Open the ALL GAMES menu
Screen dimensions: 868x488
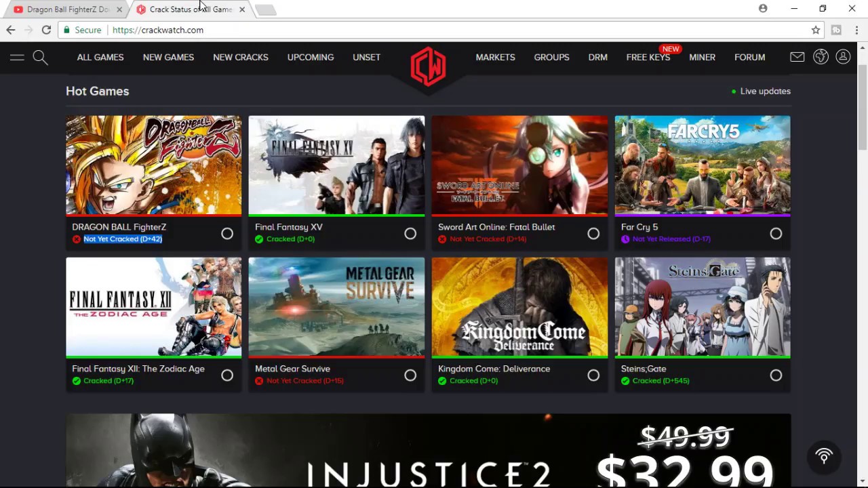pyautogui.click(x=100, y=57)
